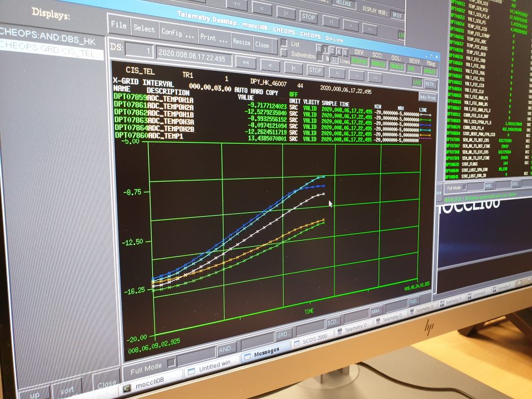Click the STOP button in the front window
The image size is (532, 399).
(315, 71)
